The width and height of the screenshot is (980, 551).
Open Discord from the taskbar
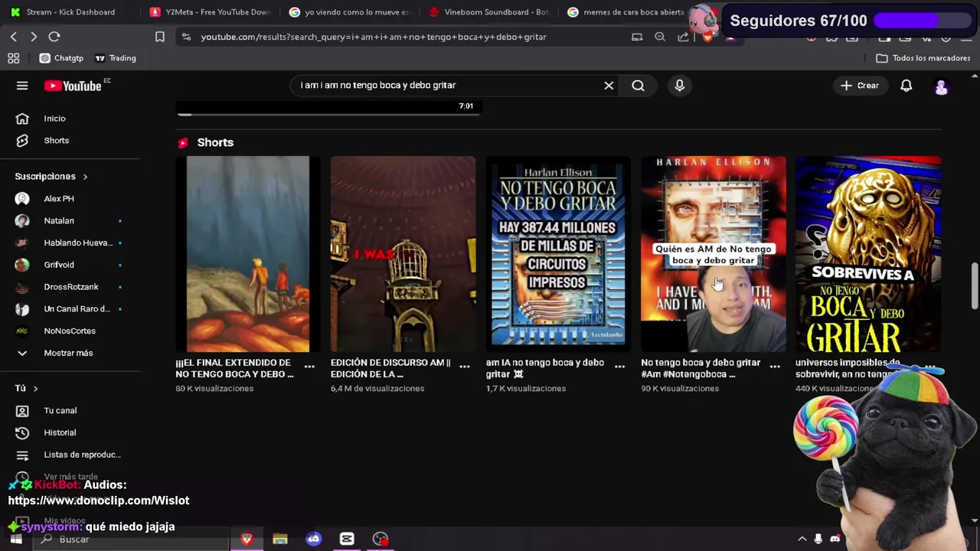pyautogui.click(x=313, y=540)
